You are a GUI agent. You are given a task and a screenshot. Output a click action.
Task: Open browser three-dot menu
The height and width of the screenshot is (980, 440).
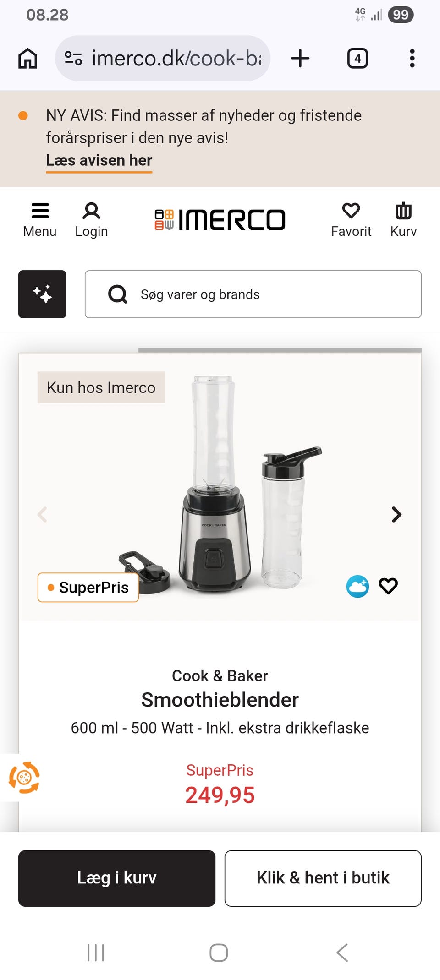click(x=412, y=59)
